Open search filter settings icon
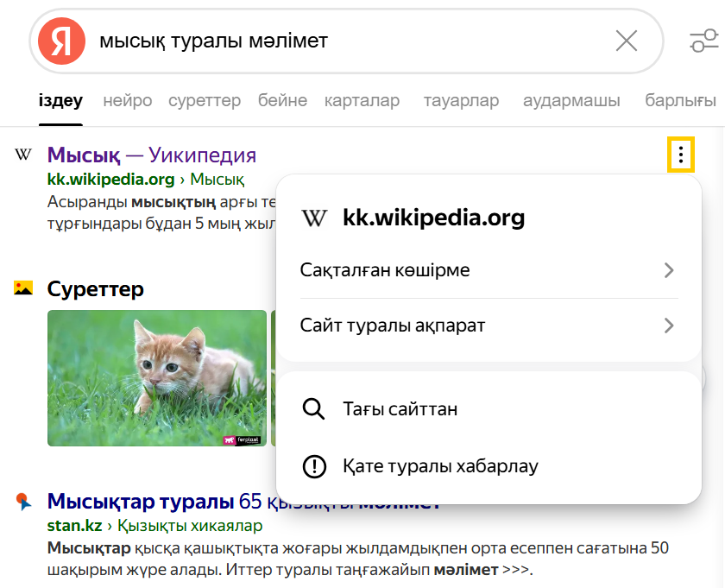The width and height of the screenshot is (725, 588). 703,41
